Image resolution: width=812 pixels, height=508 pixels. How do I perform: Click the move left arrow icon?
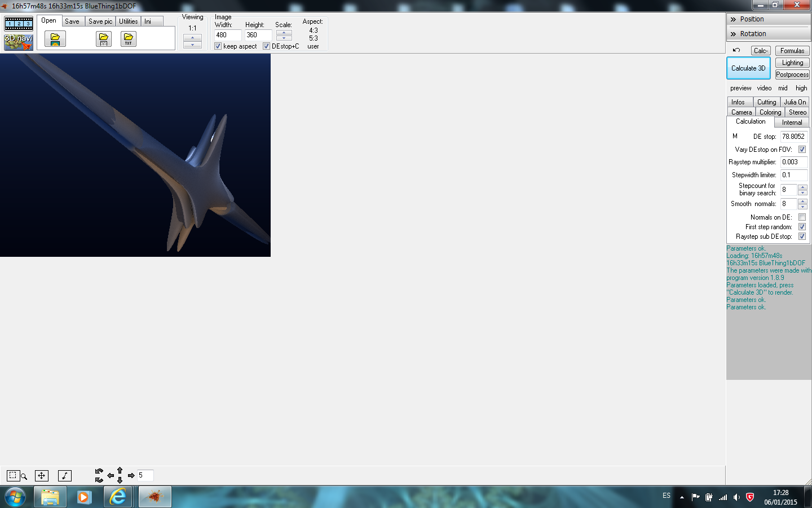coord(111,476)
